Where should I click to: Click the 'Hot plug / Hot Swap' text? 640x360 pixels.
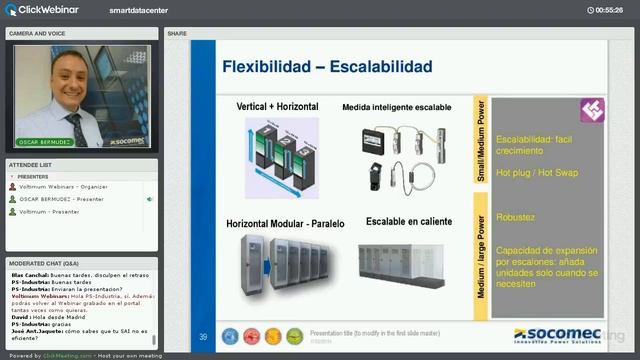[x=537, y=173]
